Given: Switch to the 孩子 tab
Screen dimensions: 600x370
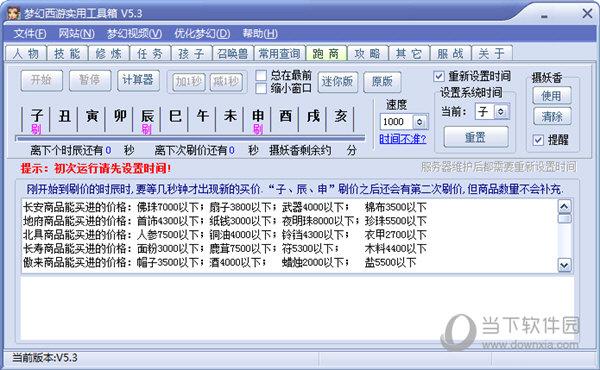Looking at the screenshot, I should click(191, 54).
